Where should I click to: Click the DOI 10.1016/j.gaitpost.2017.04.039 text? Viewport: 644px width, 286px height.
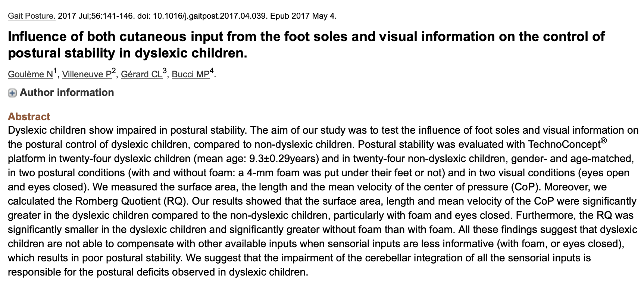click(x=210, y=16)
